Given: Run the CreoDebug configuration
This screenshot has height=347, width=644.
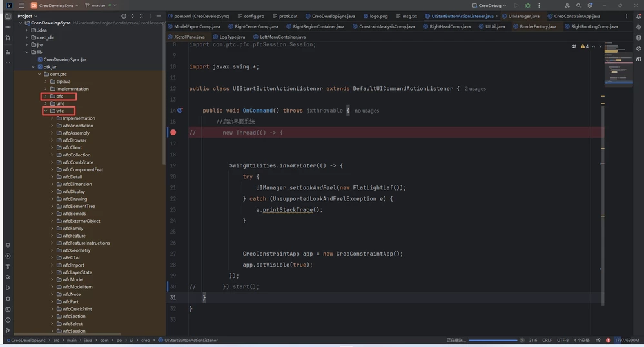Looking at the screenshot, I should pyautogui.click(x=516, y=5).
